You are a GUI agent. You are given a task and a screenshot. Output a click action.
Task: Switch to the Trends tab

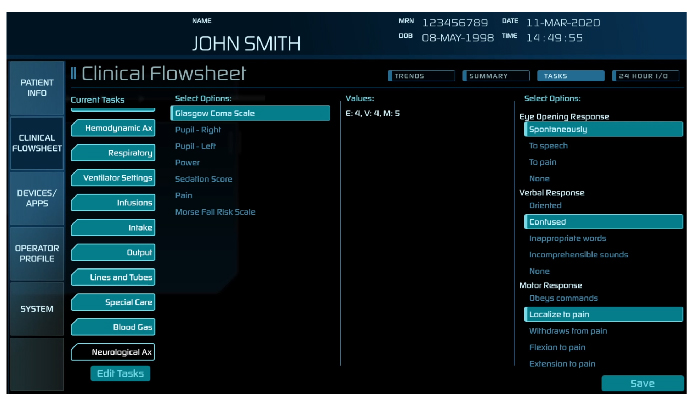(421, 76)
